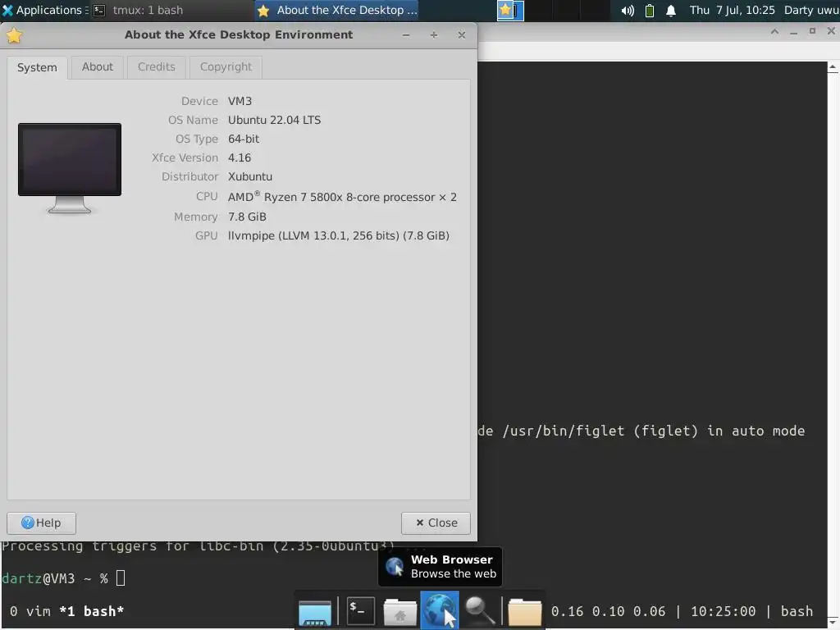Click the star icon in dialog titlebar

[15, 35]
